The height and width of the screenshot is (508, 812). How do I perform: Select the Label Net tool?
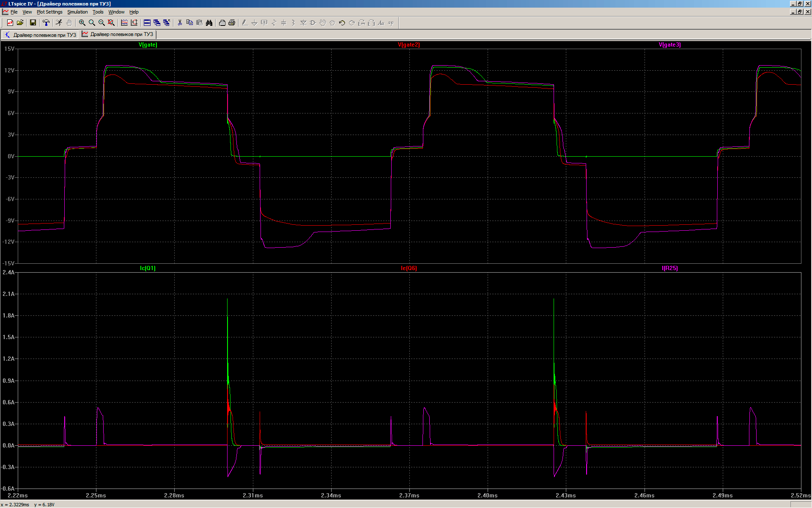264,23
